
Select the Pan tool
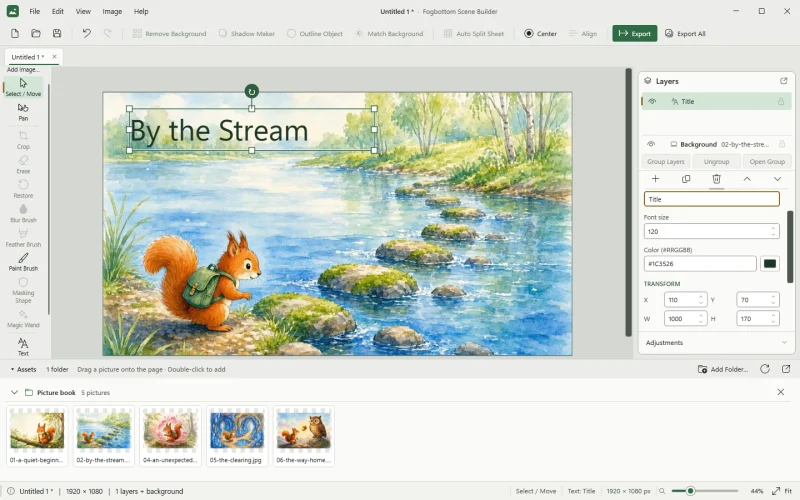(x=23, y=112)
